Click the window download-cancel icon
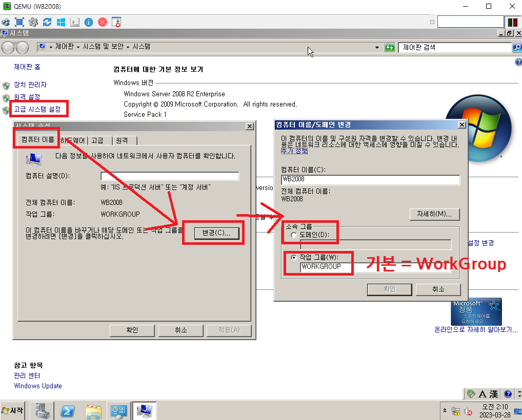 tap(116, 22)
